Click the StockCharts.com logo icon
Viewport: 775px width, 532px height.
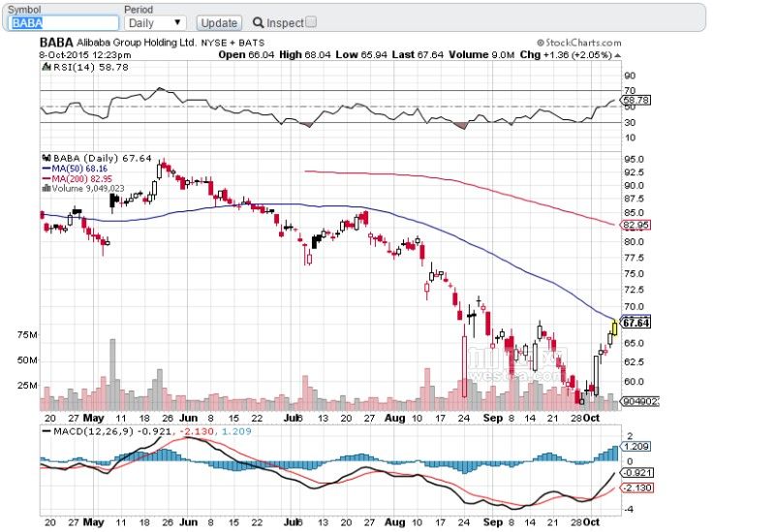541,43
